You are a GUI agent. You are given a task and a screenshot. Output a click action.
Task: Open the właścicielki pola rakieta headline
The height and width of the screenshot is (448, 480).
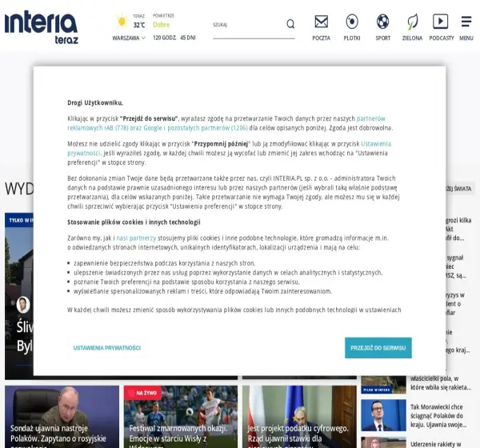click(441, 382)
